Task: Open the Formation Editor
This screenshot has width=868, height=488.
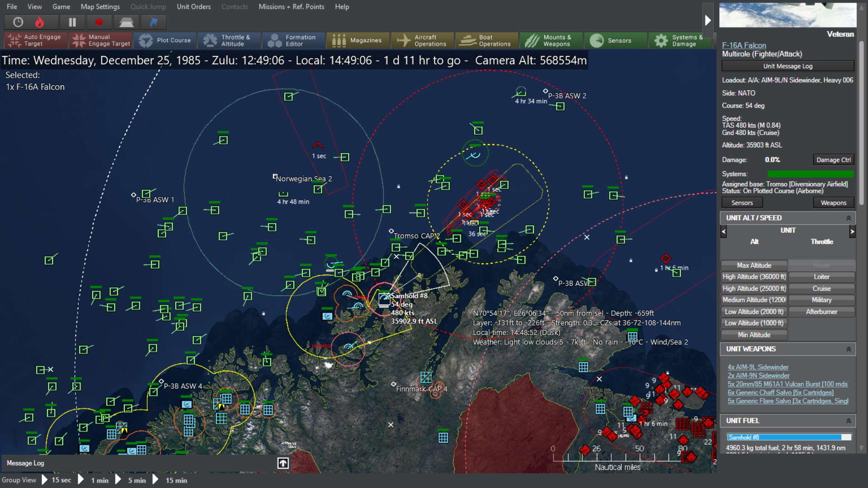Action: coord(294,40)
